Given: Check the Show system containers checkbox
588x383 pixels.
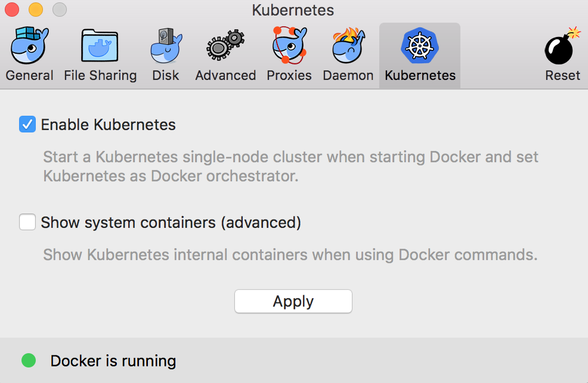Looking at the screenshot, I should tap(27, 223).
